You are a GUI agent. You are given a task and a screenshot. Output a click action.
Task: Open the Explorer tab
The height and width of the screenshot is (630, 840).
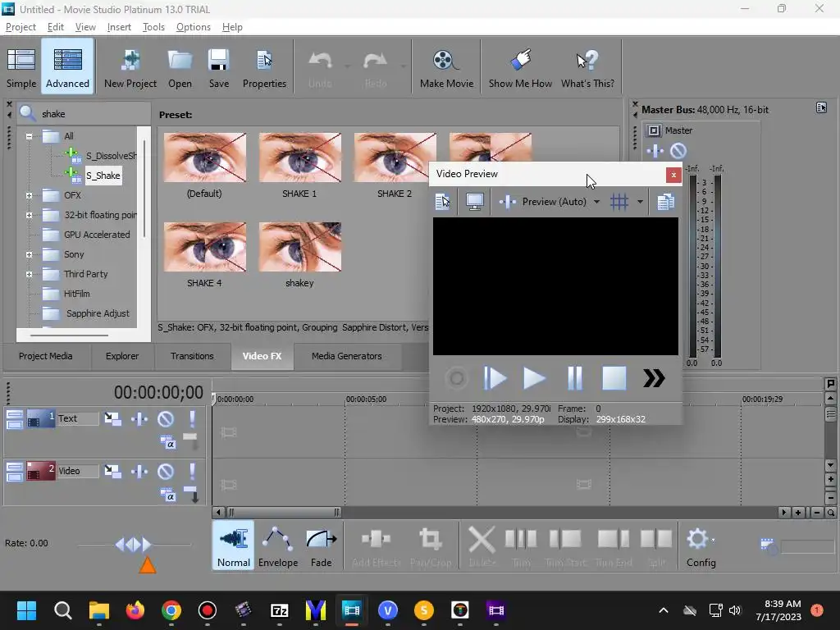point(122,356)
